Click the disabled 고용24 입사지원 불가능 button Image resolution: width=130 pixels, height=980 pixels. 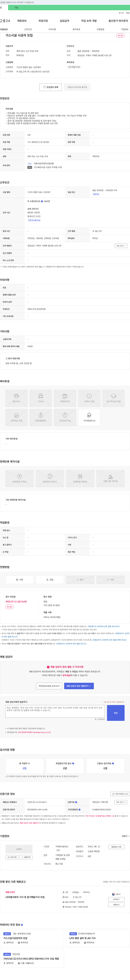coord(77,87)
